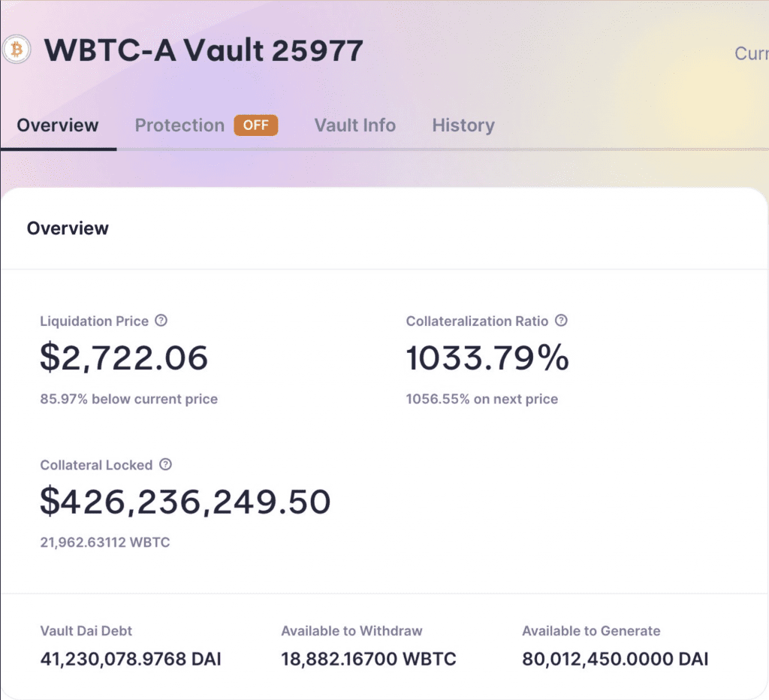Image resolution: width=769 pixels, height=700 pixels.
Task: Select the $426,236,249.50 collateral locked value
Action: click(185, 502)
